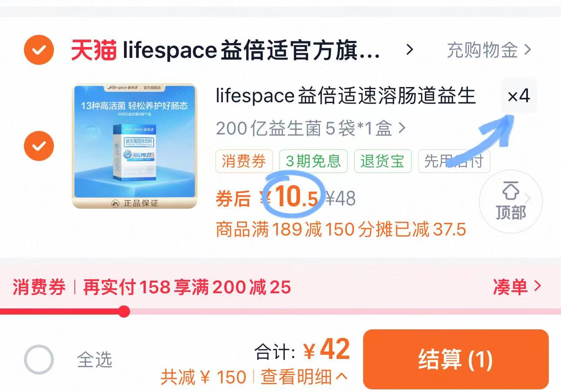Tap the 消费券 coupon tag

(244, 161)
